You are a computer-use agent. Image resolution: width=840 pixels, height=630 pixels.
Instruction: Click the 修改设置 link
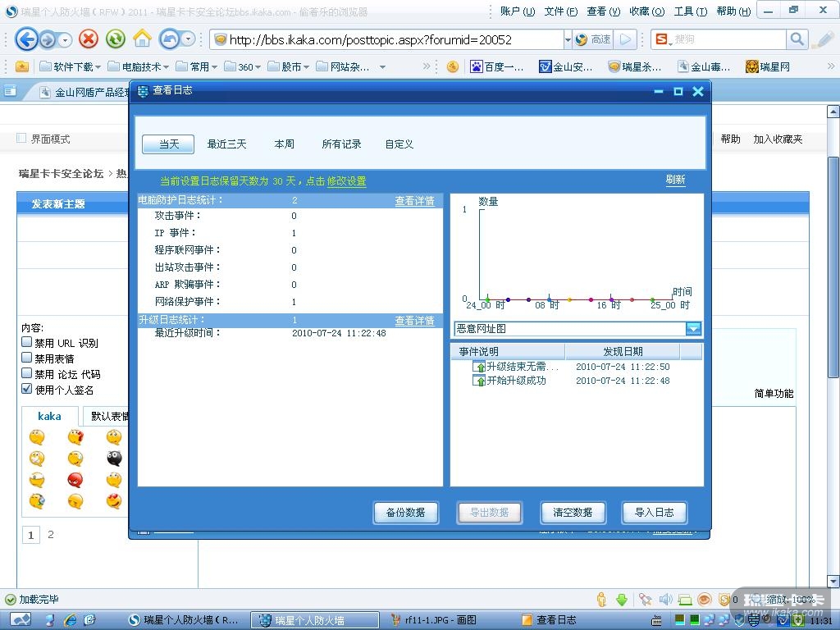347,181
